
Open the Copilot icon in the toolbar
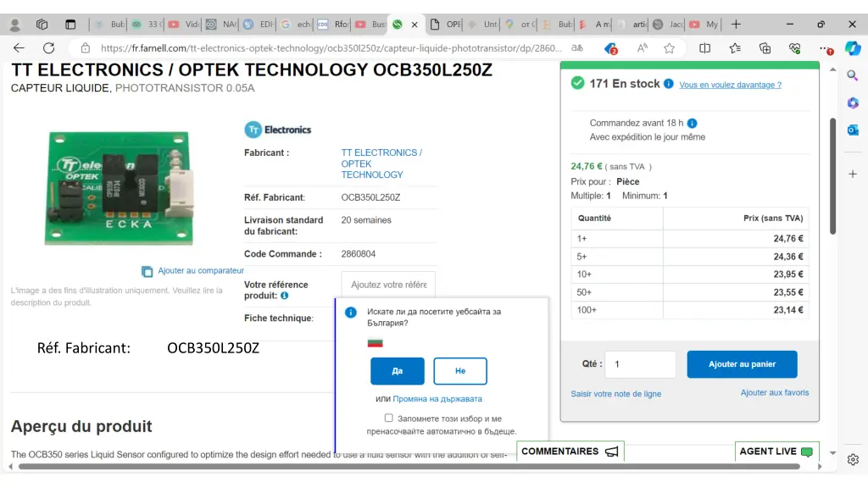point(853,48)
